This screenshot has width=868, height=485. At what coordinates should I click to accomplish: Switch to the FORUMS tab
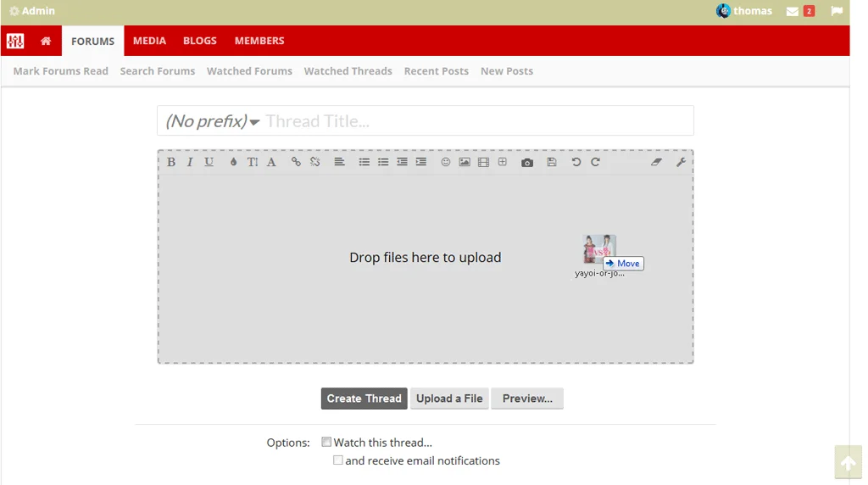92,41
